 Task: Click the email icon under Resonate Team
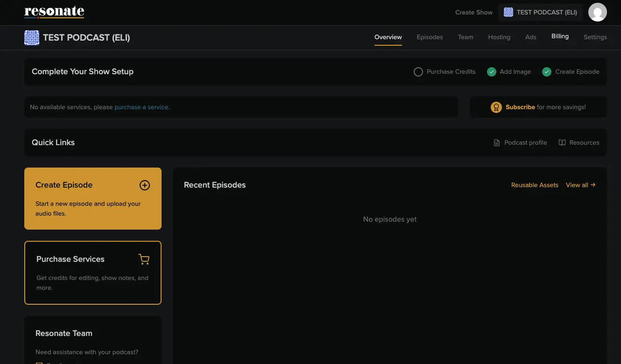click(40, 363)
